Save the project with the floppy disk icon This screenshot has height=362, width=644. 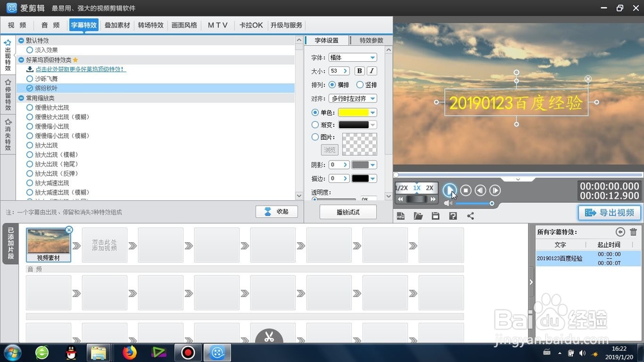[435, 216]
